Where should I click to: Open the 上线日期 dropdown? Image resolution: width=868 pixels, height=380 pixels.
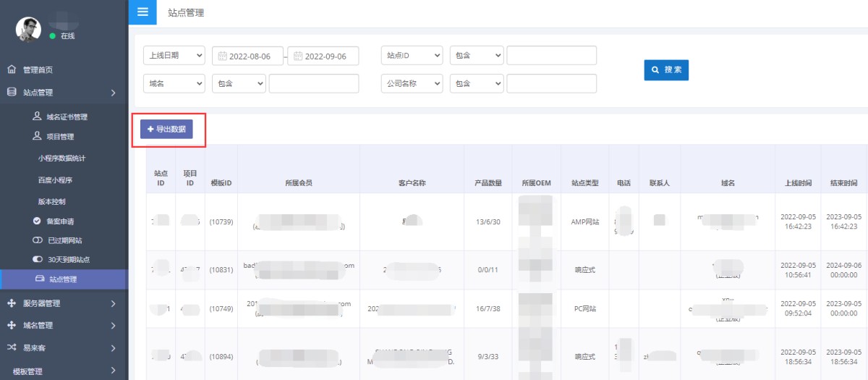(174, 56)
